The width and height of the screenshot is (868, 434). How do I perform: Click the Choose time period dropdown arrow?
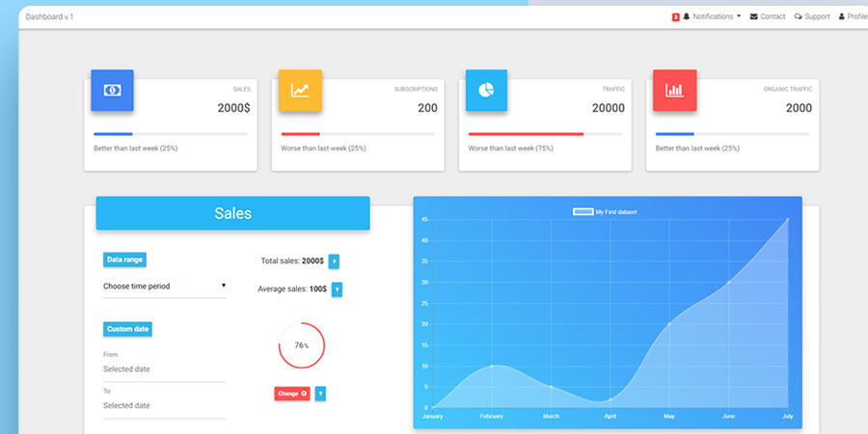[x=224, y=285]
